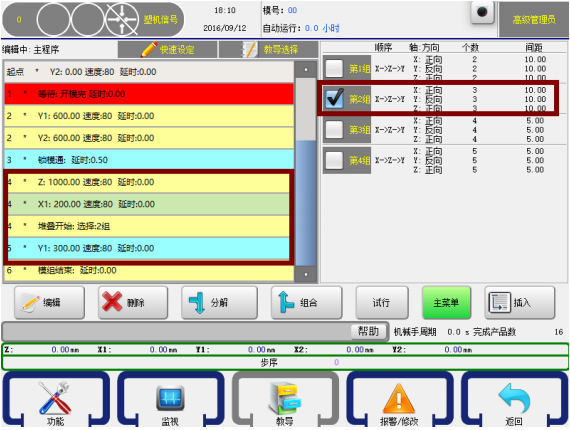Check the 第1组 checkbox
This screenshot has width=570, height=430.
[x=334, y=68]
